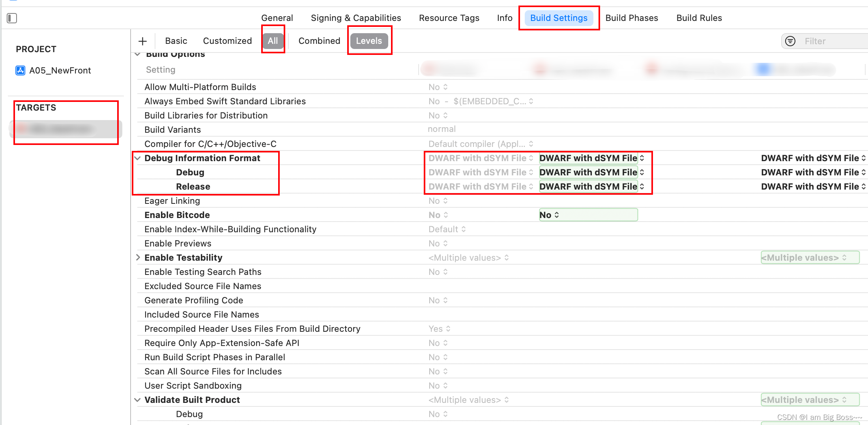Viewport: 868px width, 425px height.
Task: Open Allow Multi-Platform Builds value popup
Action: point(438,87)
